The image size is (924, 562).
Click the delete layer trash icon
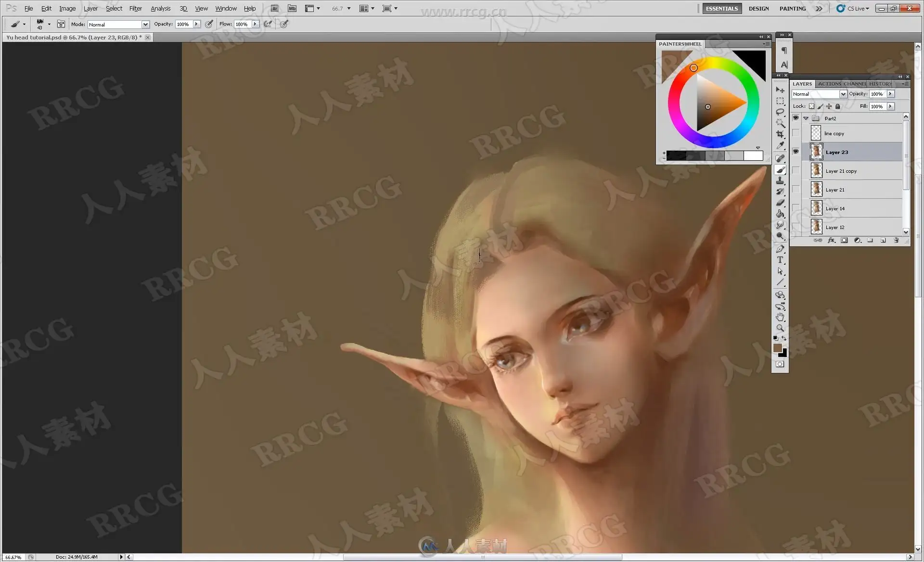pyautogui.click(x=896, y=240)
